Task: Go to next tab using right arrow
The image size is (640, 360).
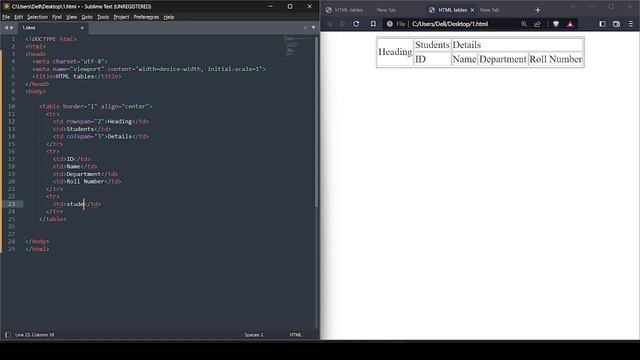Action: click(11, 28)
